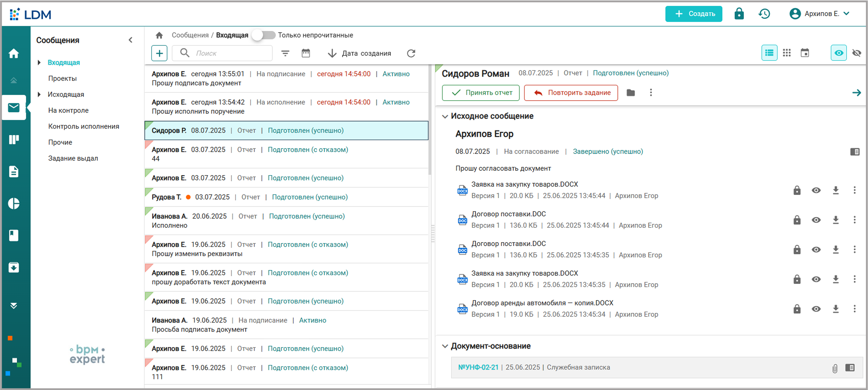Switch to calendar view

[805, 53]
